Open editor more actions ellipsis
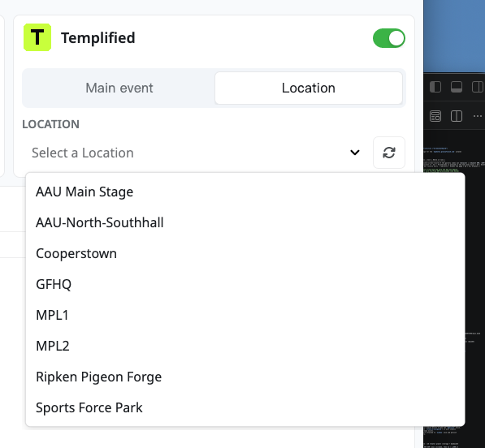This screenshot has width=485, height=448. pyautogui.click(x=478, y=116)
